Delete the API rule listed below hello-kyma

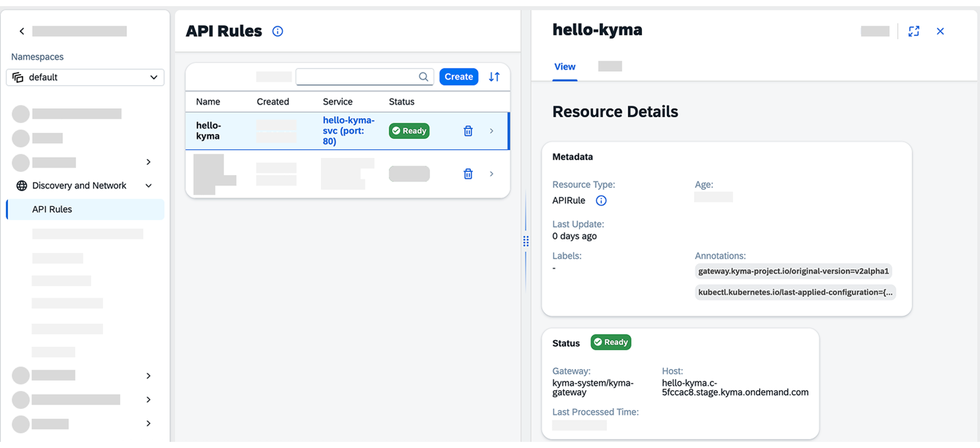[468, 174]
